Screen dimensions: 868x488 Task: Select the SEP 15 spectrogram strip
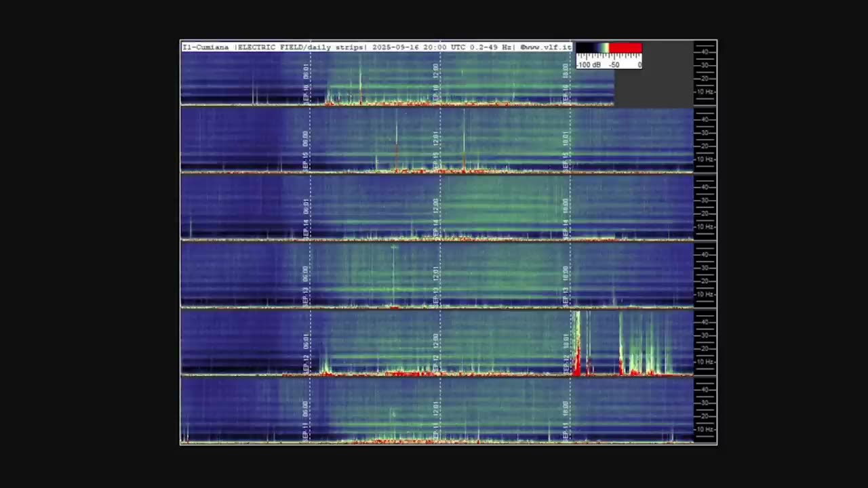click(437, 140)
